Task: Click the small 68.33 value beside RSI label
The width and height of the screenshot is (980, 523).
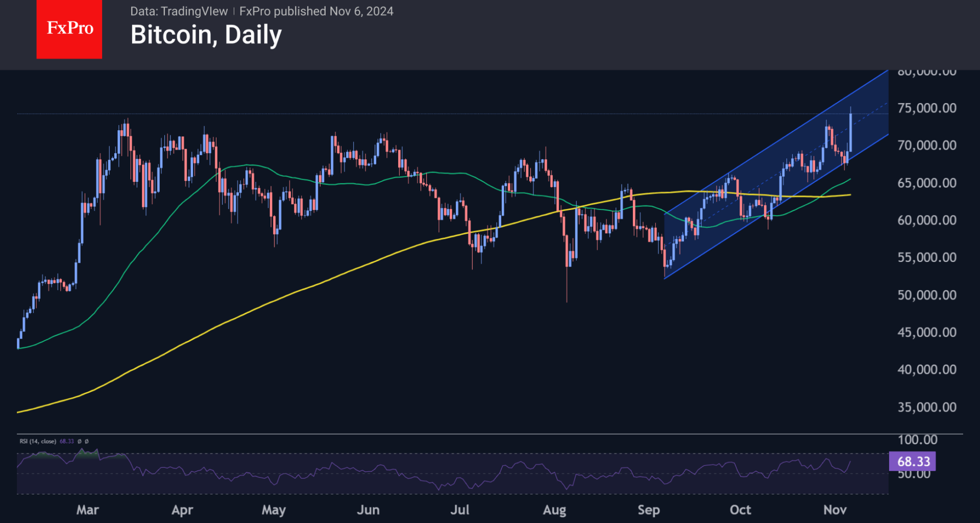Action: [67, 441]
